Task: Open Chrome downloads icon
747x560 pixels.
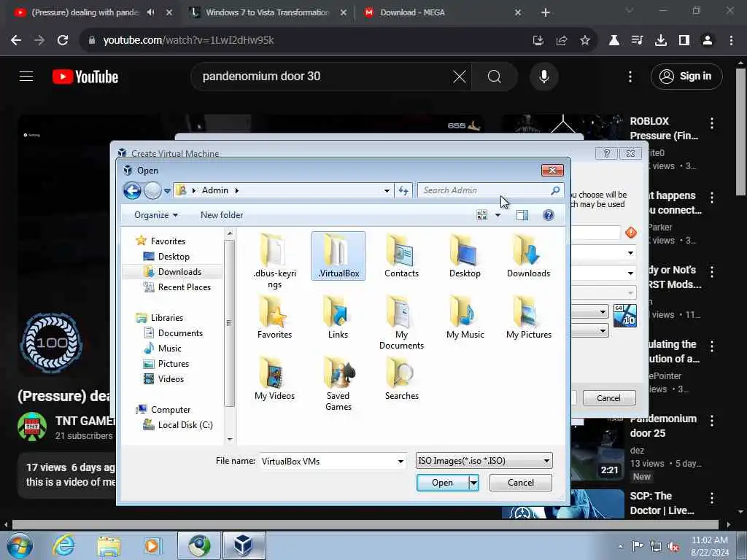Action: click(661, 41)
